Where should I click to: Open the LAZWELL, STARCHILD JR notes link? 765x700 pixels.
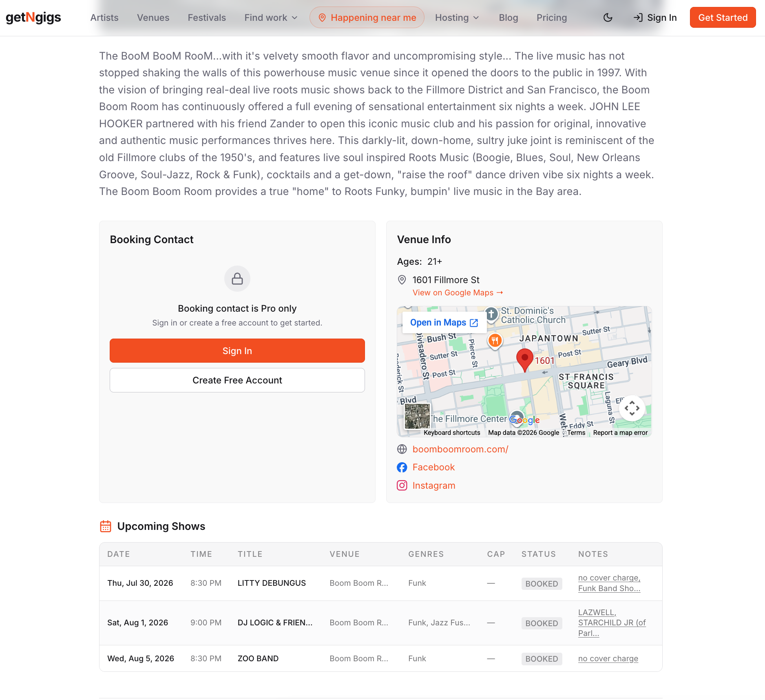(x=612, y=623)
